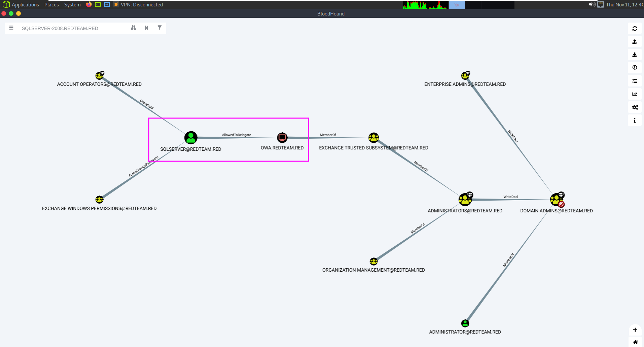Viewport: 644px width, 347px height.
Task: Select the SQLSERVER@REDTEAM.RED user node
Action: pos(191,138)
